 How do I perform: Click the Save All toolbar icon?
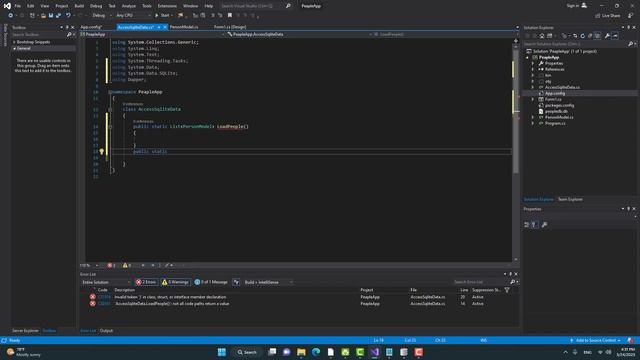pyautogui.click(x=58, y=16)
